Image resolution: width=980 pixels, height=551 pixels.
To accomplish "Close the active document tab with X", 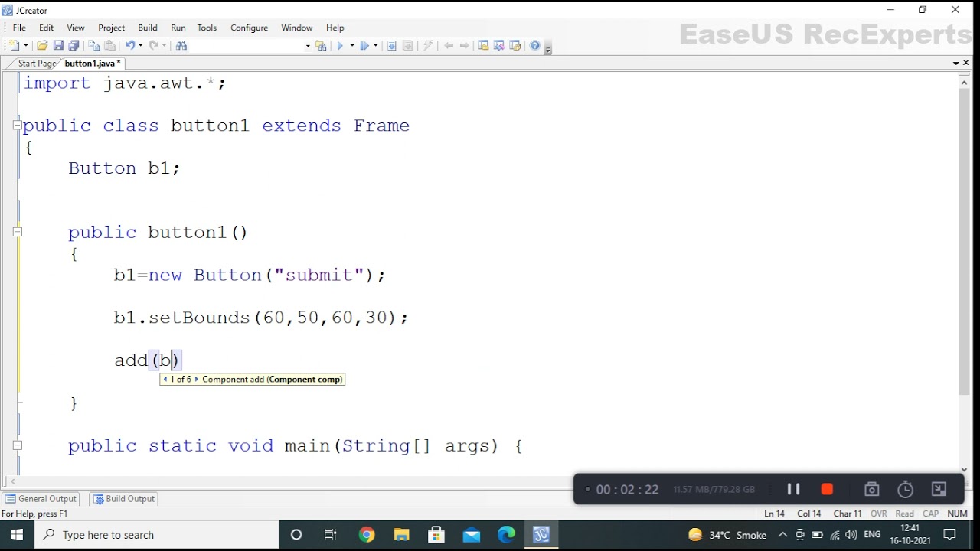I will tap(966, 64).
